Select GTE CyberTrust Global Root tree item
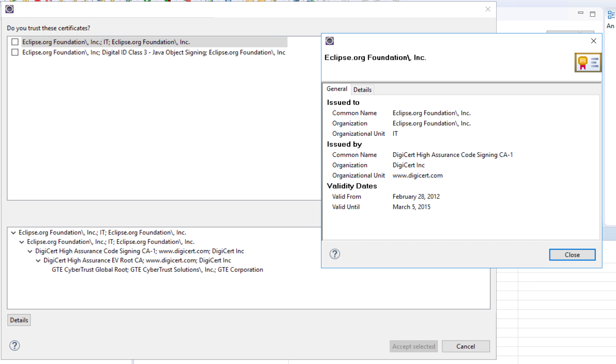616x364 pixels. coord(157,269)
